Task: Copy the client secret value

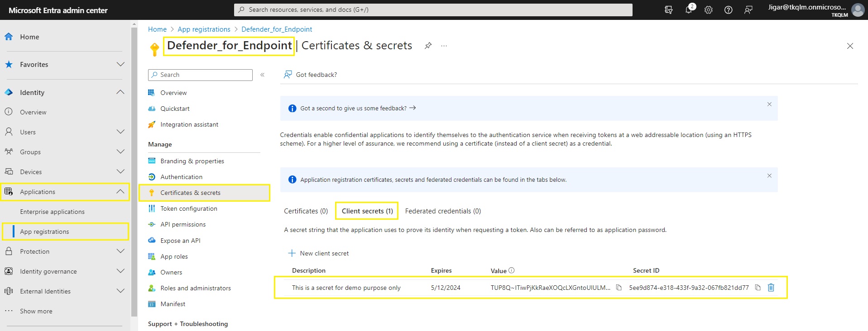Action: point(619,288)
